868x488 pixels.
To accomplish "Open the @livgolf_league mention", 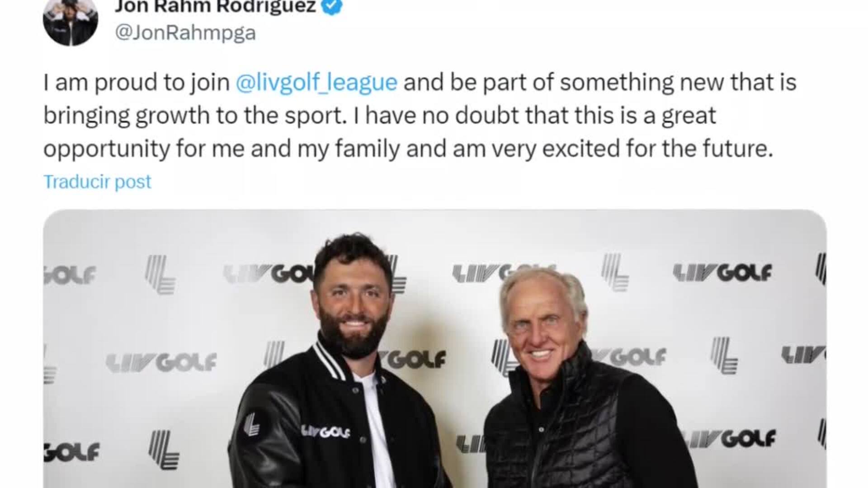I will tap(316, 83).
